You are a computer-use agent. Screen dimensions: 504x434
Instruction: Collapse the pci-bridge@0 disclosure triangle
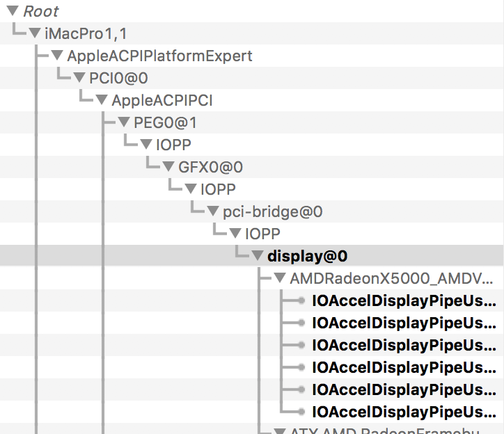213,211
